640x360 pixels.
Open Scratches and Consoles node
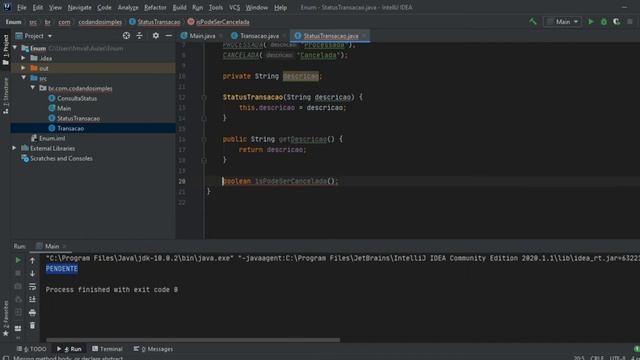click(61, 158)
